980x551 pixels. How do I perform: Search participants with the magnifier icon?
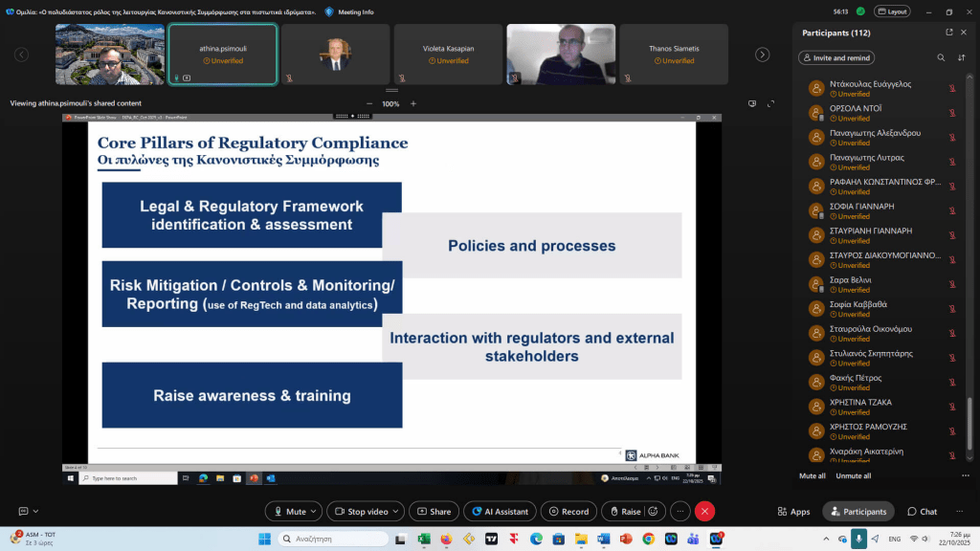(x=941, y=57)
